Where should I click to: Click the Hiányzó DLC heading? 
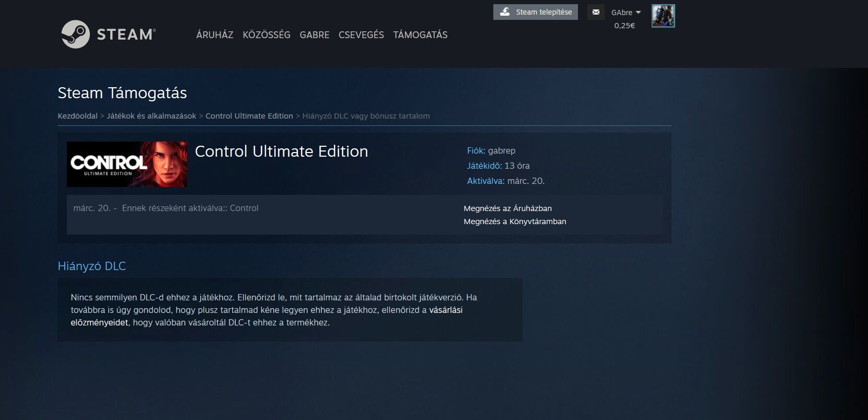(x=91, y=266)
